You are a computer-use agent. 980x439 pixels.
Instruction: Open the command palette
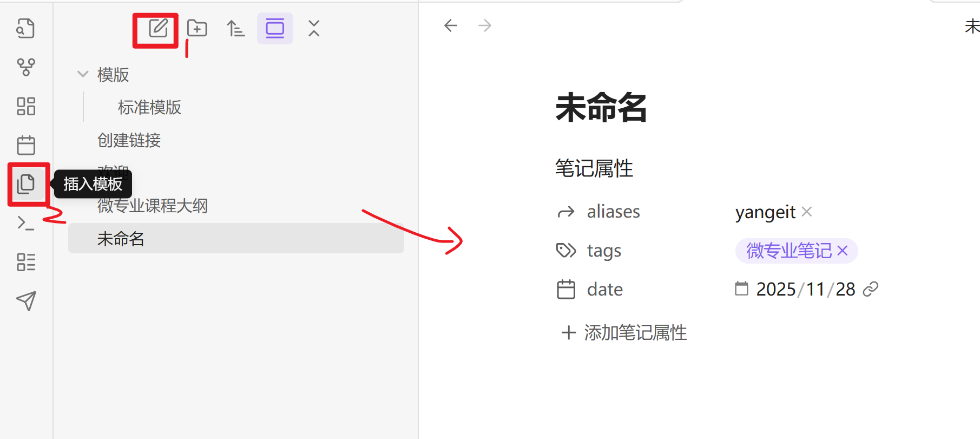tap(25, 223)
